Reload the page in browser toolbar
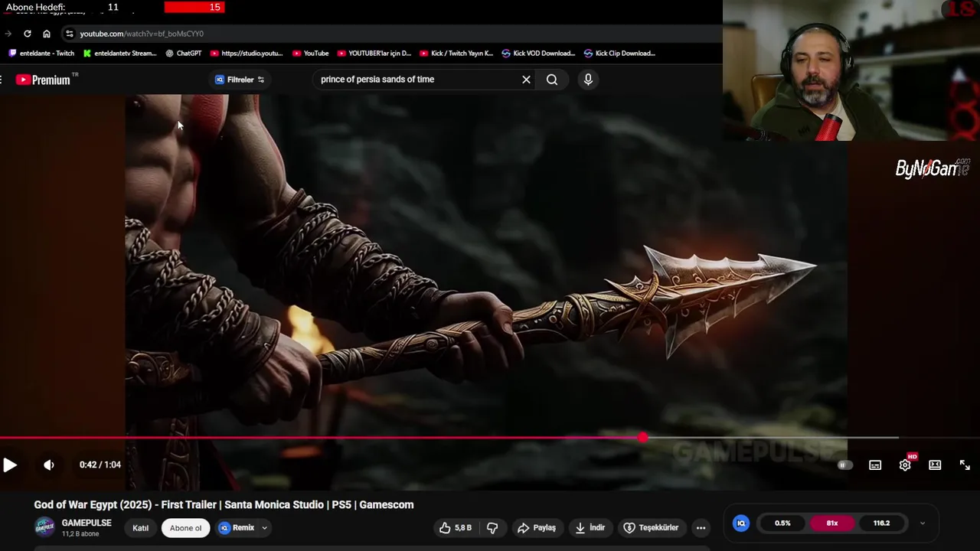Screen dimensions: 980x551 28,34
